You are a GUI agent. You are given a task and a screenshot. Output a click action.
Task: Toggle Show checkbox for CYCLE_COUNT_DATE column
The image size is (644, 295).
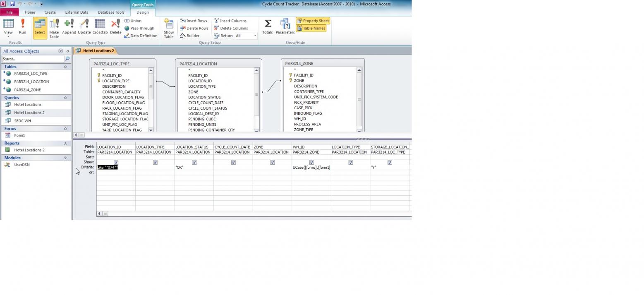click(233, 162)
